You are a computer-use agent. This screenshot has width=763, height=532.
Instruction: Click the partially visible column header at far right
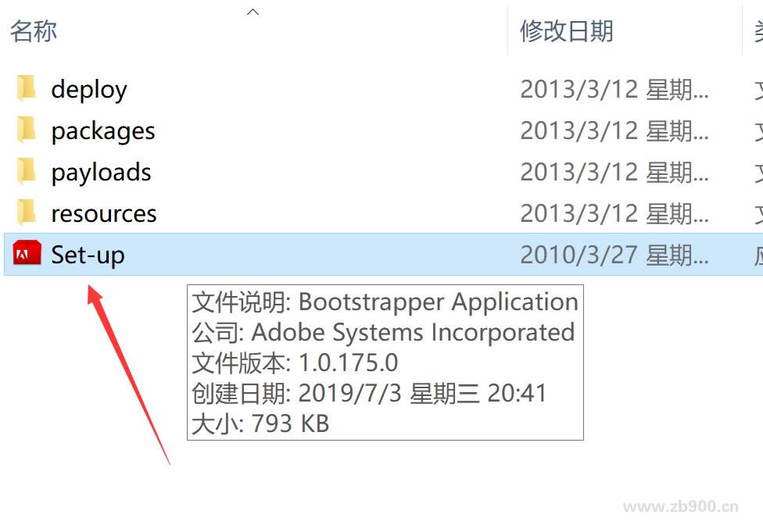[757, 31]
